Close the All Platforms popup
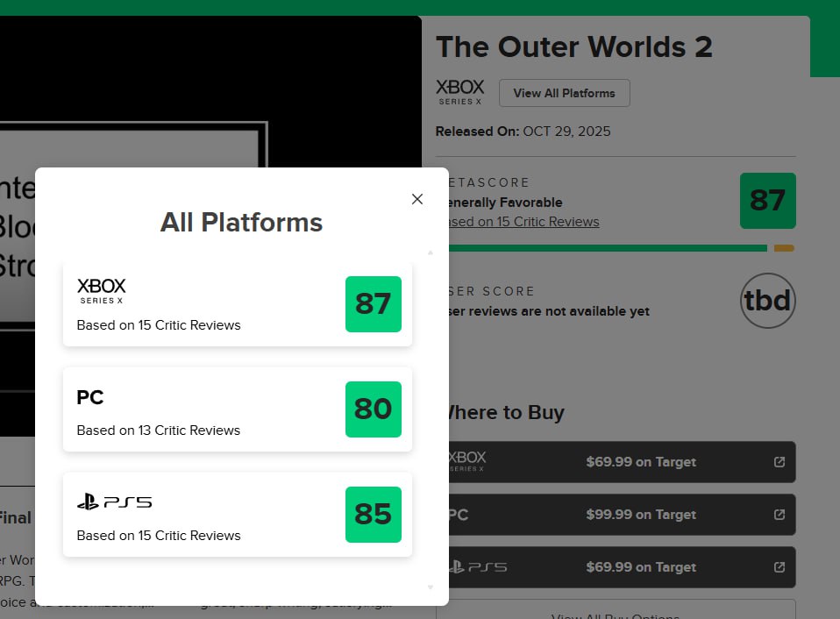 (417, 199)
